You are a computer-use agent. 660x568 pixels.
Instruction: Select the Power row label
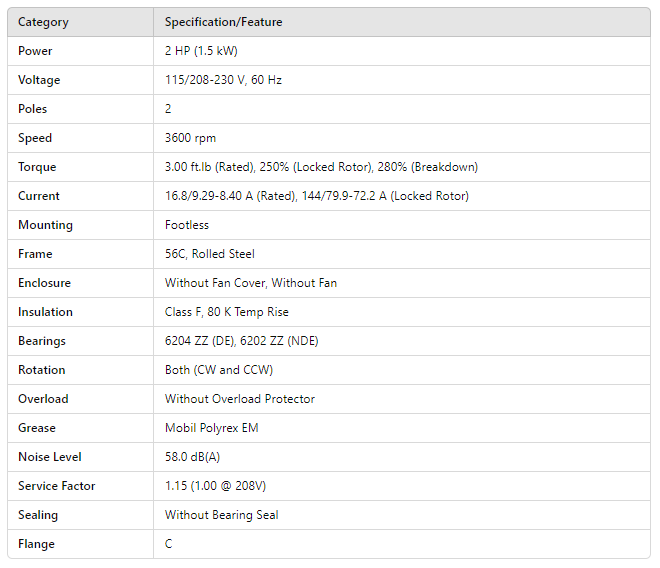click(35, 51)
